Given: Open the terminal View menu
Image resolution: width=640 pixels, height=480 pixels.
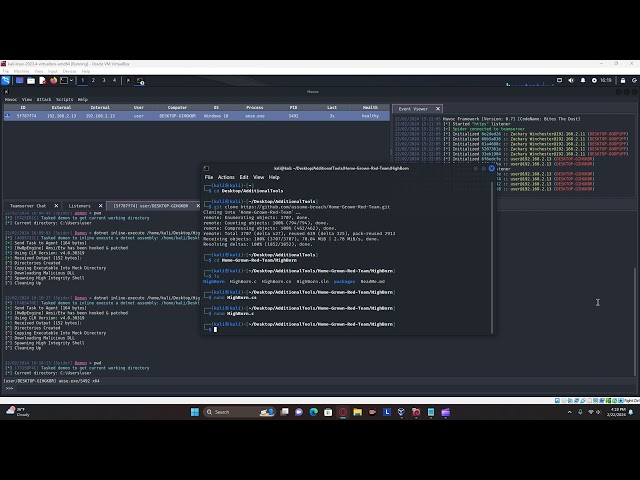Looking at the screenshot, I should [258, 177].
